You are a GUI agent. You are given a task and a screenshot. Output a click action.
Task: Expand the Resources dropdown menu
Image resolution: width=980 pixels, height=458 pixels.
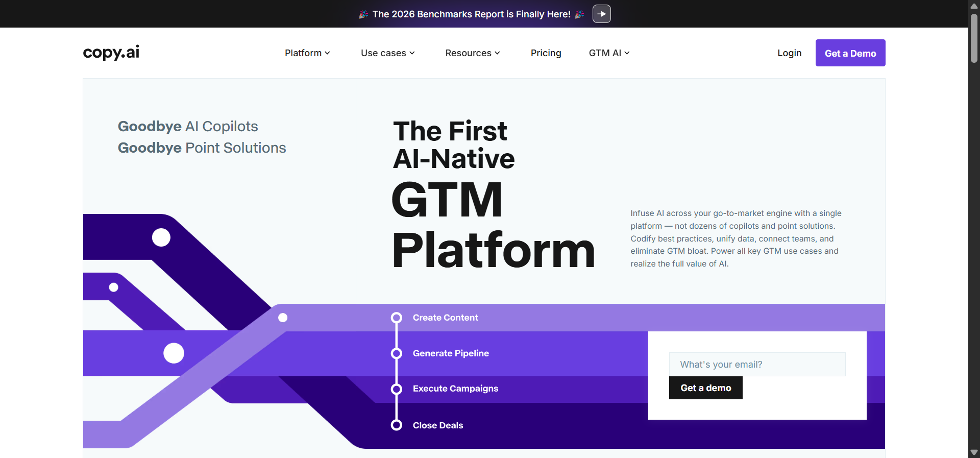[473, 53]
